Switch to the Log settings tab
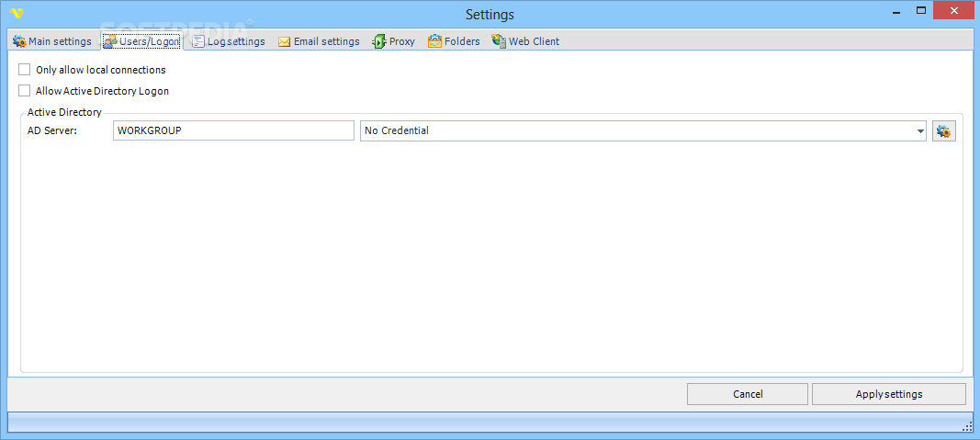Viewport: 980px width, 440px height. 229,41
